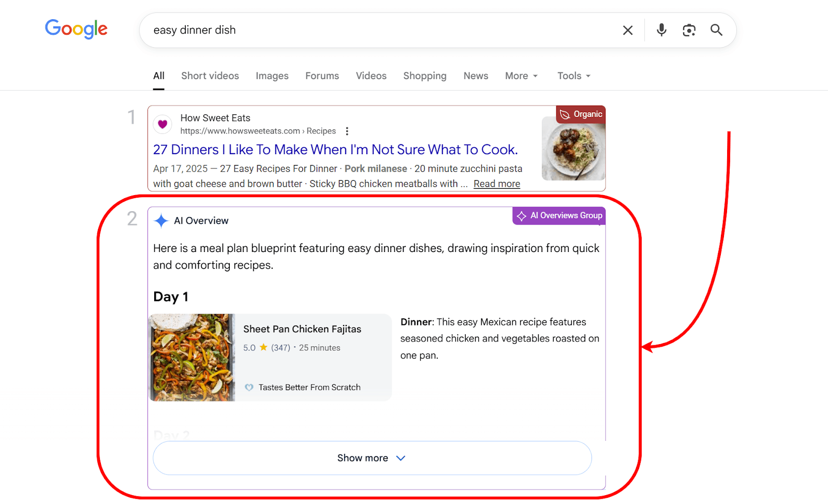Screen dimensions: 828x504
Task: Click the How Sweet Eats site favicon
Action: pos(162,124)
